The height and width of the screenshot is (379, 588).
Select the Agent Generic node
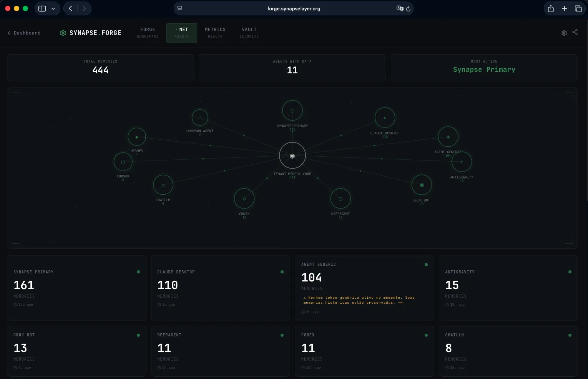[x=448, y=137]
